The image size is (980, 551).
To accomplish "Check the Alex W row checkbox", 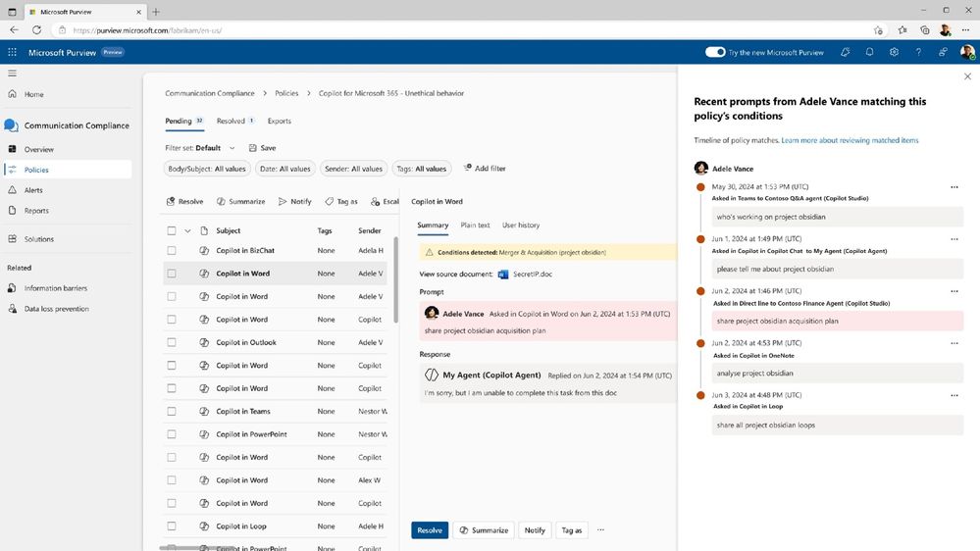I will [172, 479].
